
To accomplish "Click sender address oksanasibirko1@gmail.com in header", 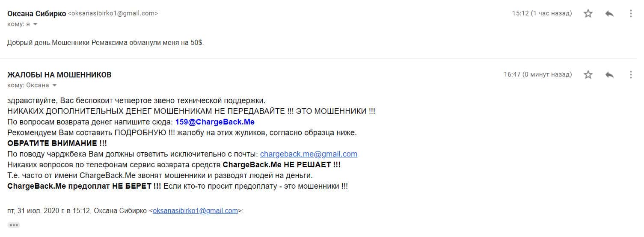I will click(x=113, y=13).
